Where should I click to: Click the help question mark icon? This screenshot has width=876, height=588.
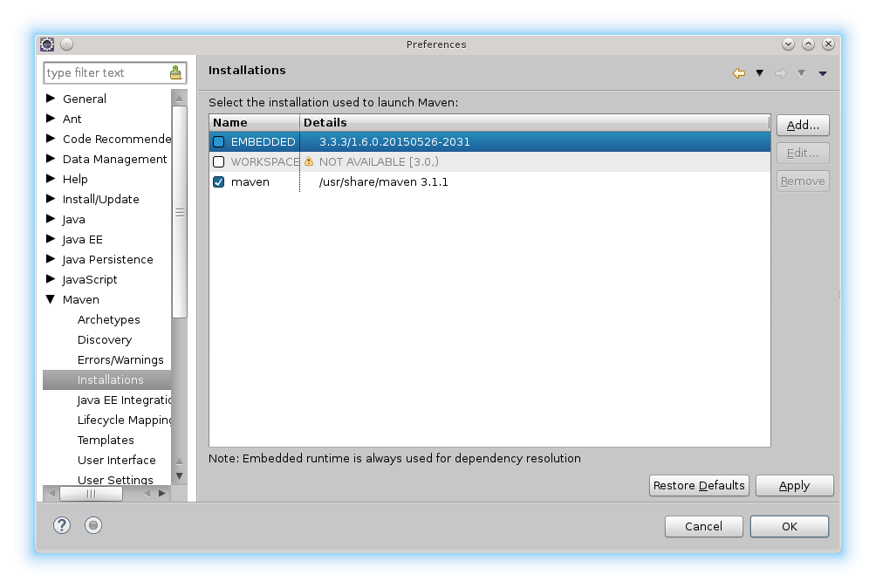pos(62,525)
